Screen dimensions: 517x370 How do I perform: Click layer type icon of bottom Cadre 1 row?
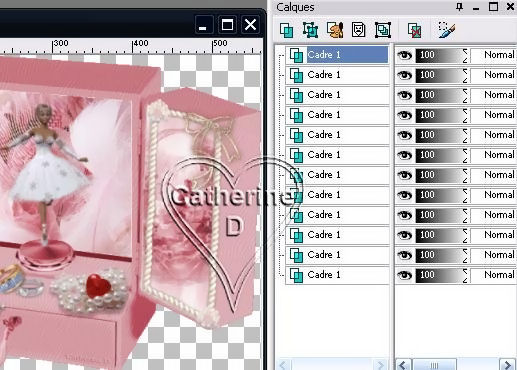296,275
